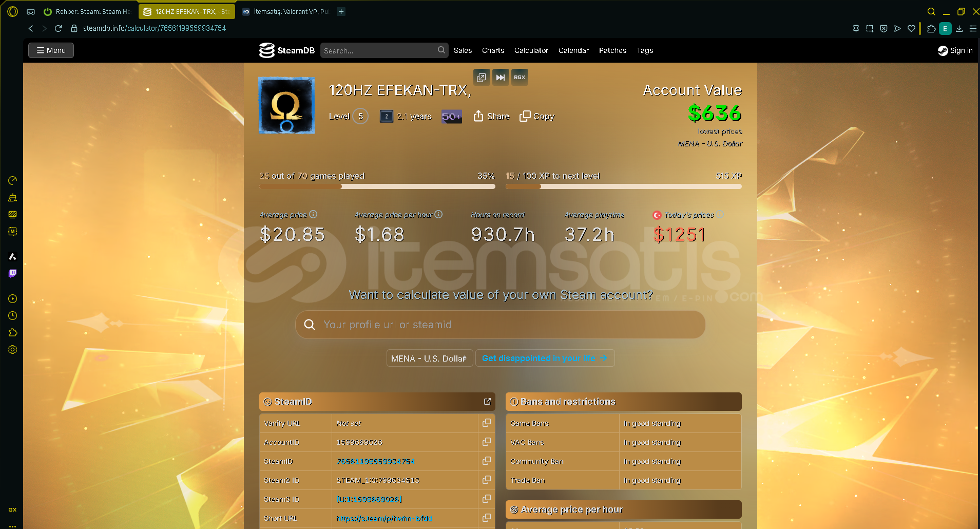This screenshot has height=529, width=980.
Task: Click the M chip icon in sidebar
Action: point(13,232)
